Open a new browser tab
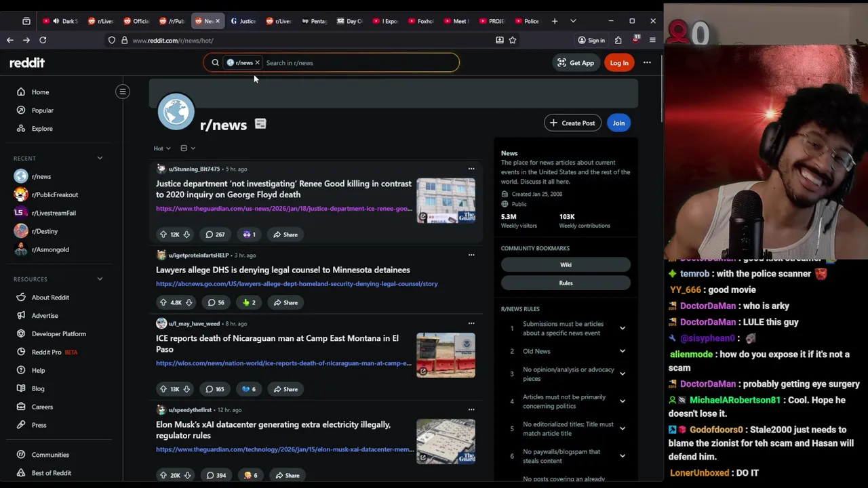 [x=555, y=21]
